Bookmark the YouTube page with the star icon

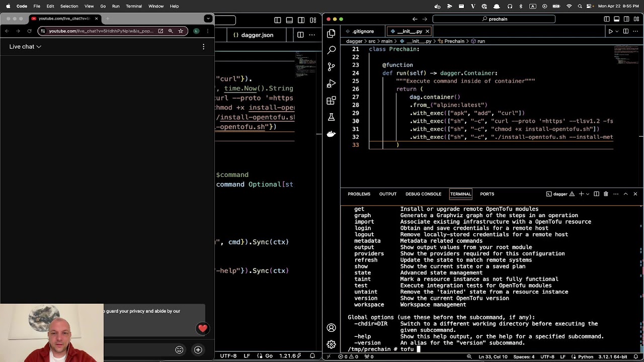(x=181, y=31)
